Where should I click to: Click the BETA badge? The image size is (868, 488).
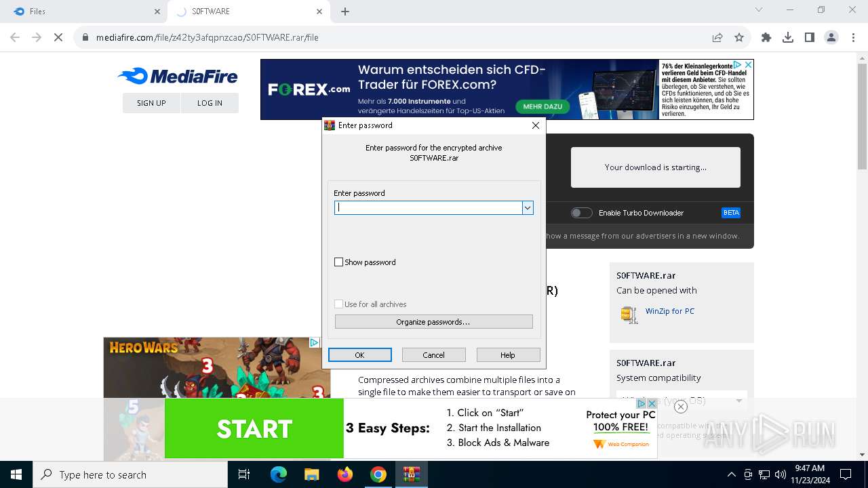(731, 213)
